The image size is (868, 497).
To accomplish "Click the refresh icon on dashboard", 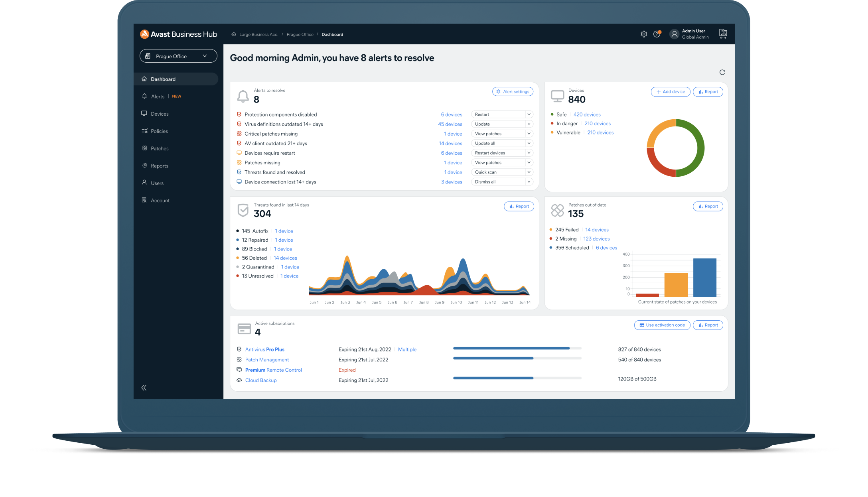I will point(721,71).
